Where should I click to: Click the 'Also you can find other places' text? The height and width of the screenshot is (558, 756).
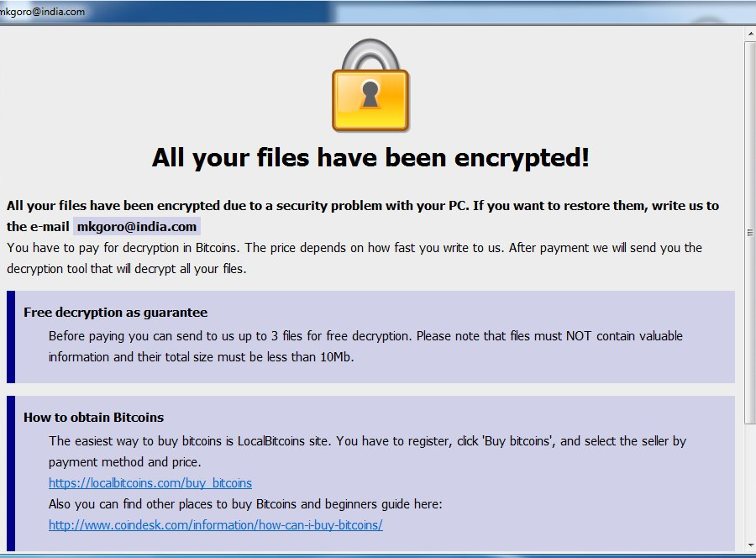[245, 504]
